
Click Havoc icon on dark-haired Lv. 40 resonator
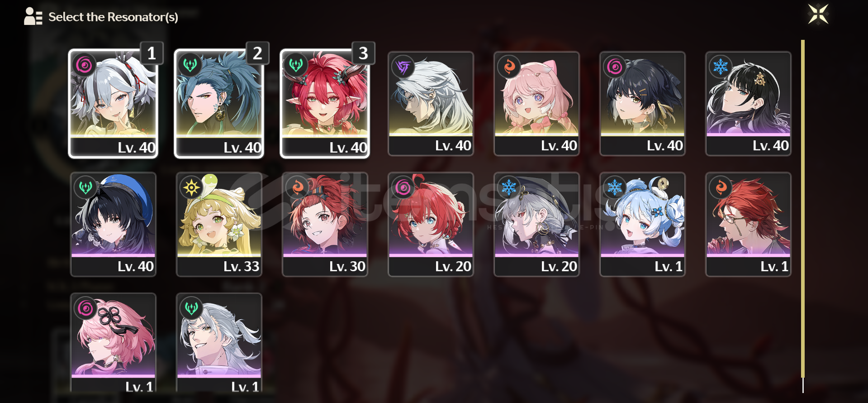[x=614, y=67]
